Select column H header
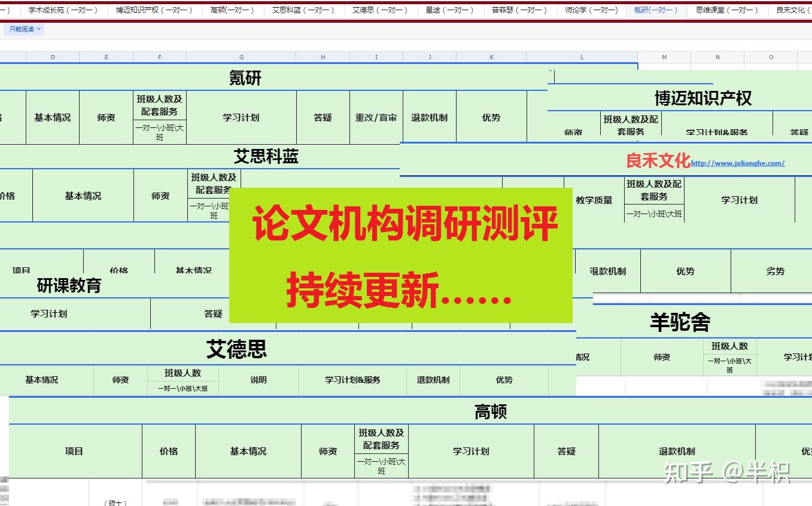 tap(323, 57)
